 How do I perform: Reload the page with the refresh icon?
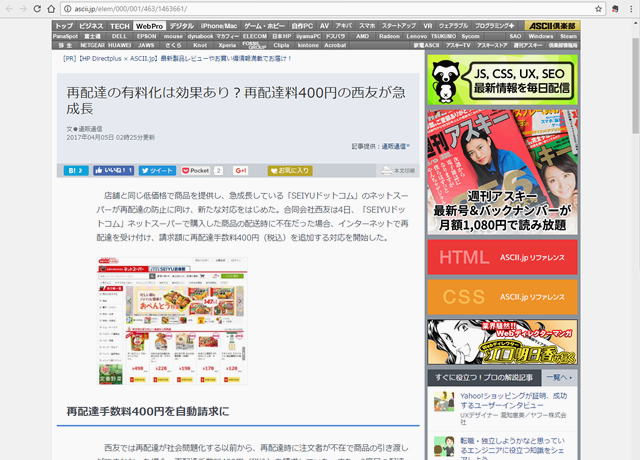(x=49, y=8)
